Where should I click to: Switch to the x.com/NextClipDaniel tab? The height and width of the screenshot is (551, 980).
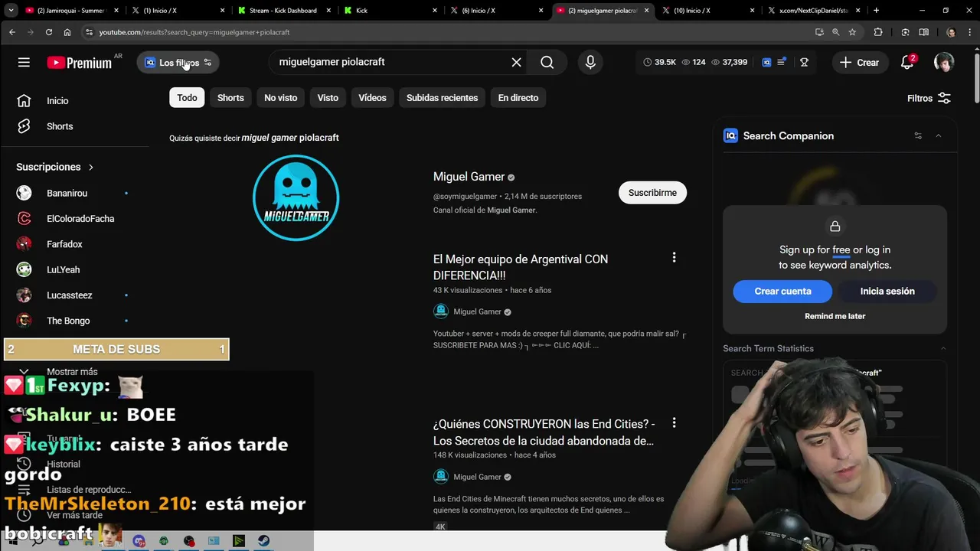click(x=812, y=11)
